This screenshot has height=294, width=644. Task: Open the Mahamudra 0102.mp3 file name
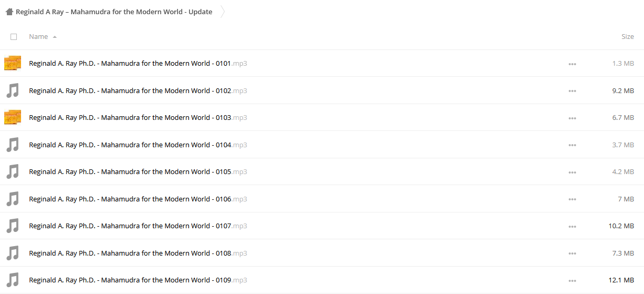click(x=138, y=90)
